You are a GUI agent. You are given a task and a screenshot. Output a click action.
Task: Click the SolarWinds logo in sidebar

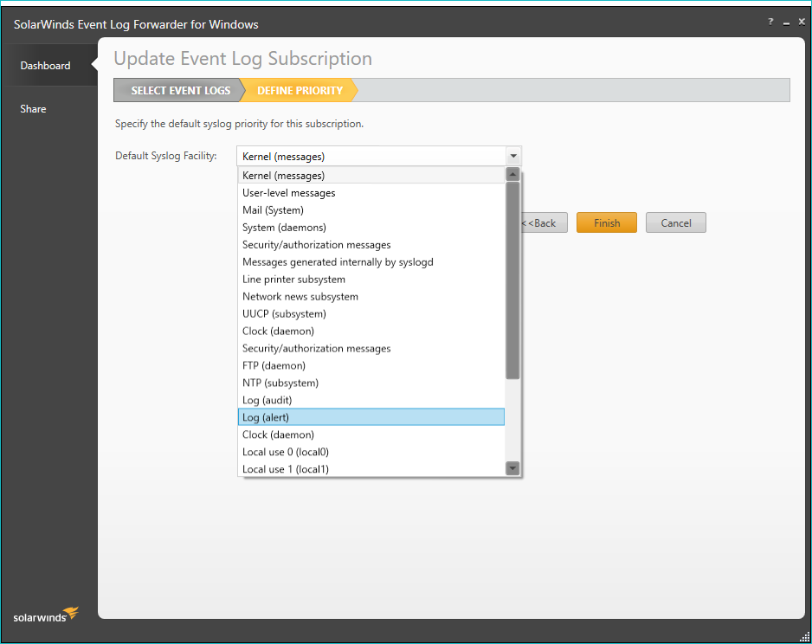[x=46, y=615]
